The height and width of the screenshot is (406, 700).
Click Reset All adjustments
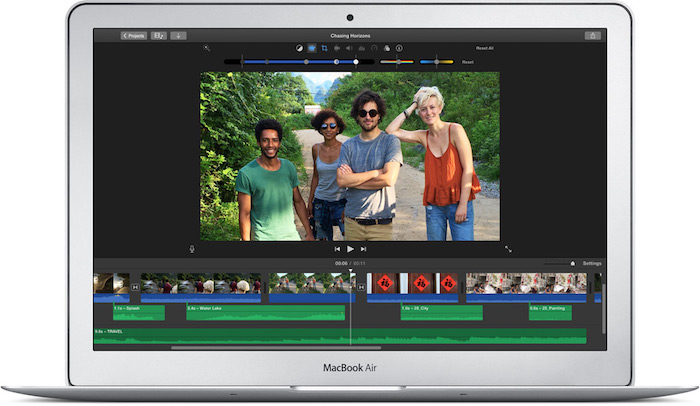484,48
